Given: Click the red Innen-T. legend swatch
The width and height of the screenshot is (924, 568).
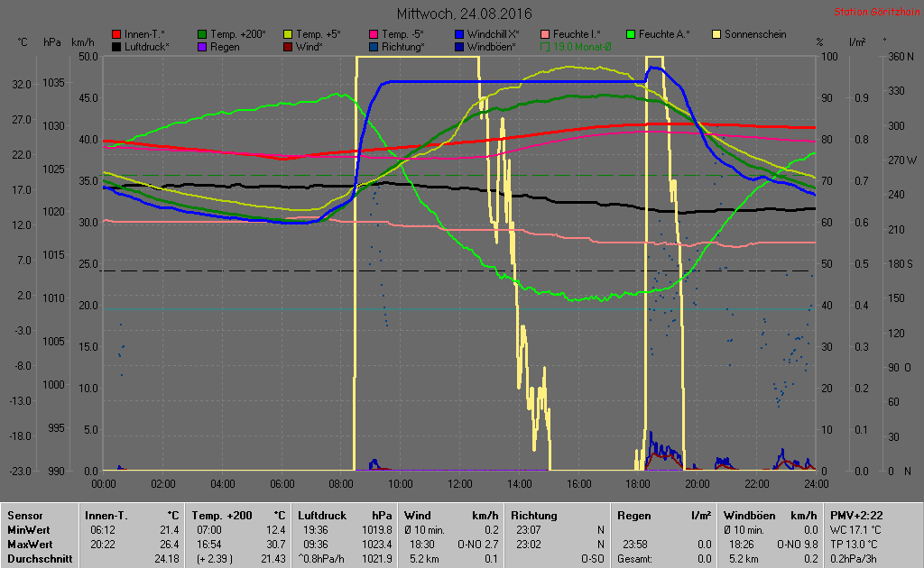Looking at the screenshot, I should click(x=116, y=34).
